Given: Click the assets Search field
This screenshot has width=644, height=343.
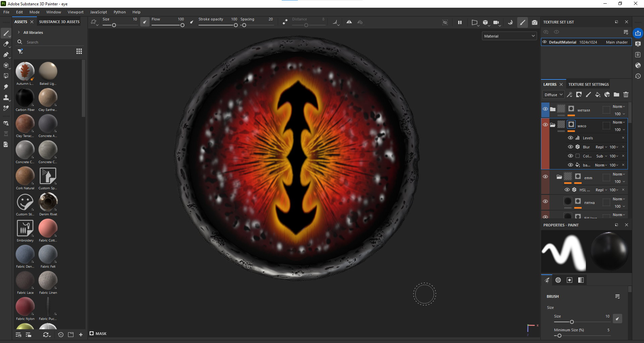Looking at the screenshot, I should click(50, 42).
